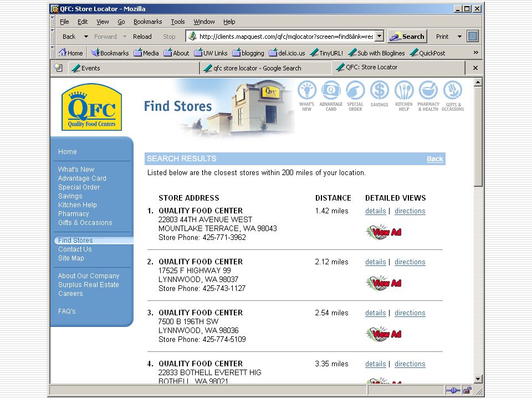Click the Special Order icon
This screenshot has width=532, height=399.
(x=355, y=96)
